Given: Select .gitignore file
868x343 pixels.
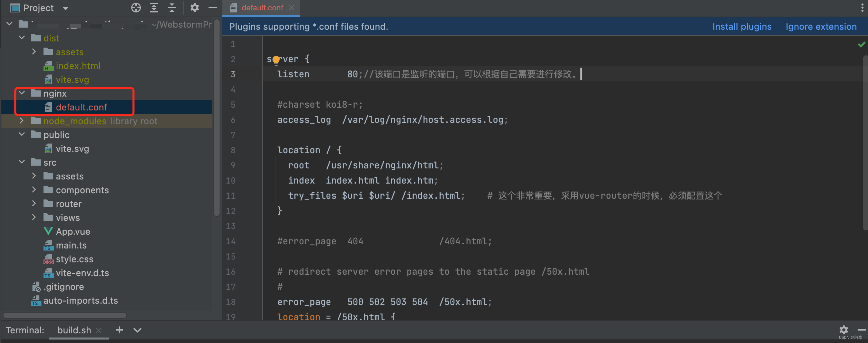Looking at the screenshot, I should [x=64, y=287].
